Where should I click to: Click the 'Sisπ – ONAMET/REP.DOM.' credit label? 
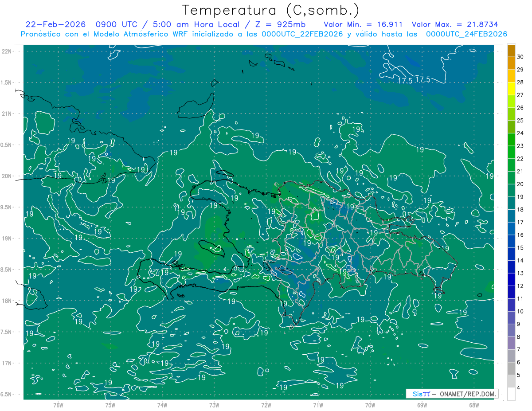(451, 394)
